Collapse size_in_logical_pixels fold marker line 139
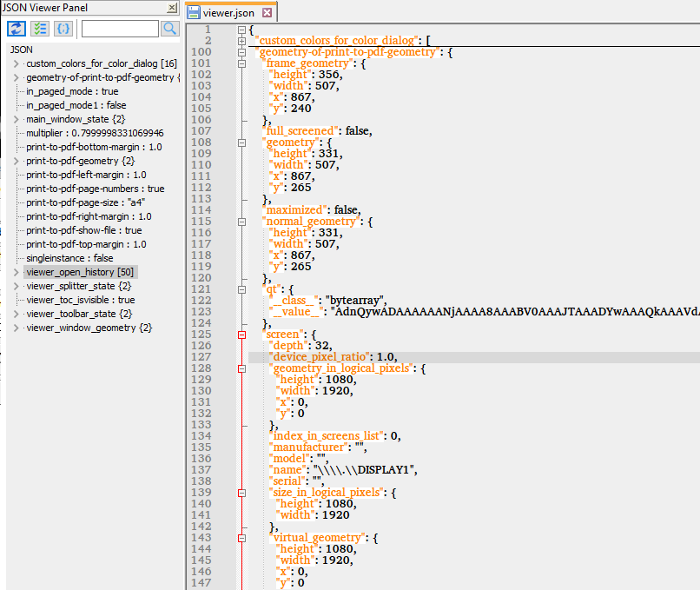Screen dimensions: 700x590 pyautogui.click(x=241, y=493)
